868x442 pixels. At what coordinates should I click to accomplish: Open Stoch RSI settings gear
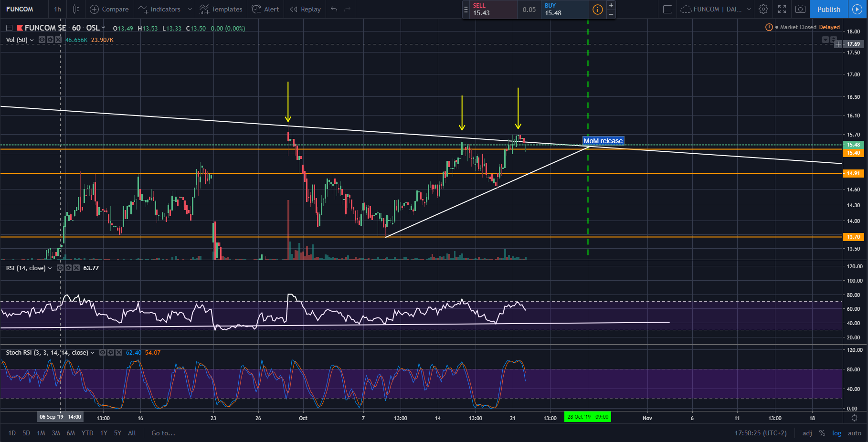point(111,353)
